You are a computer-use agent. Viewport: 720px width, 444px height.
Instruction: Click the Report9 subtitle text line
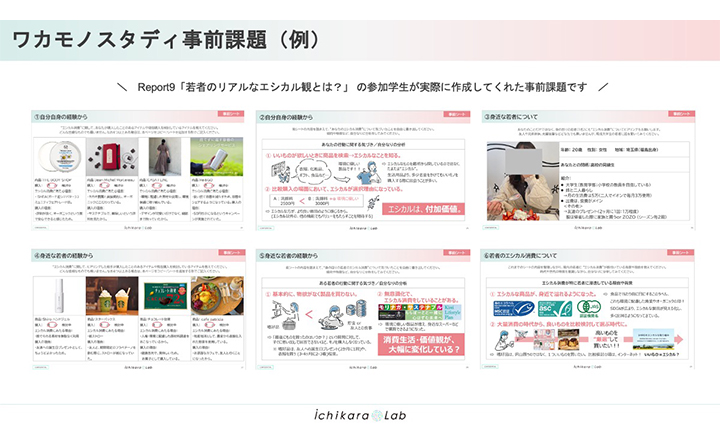pos(359,87)
